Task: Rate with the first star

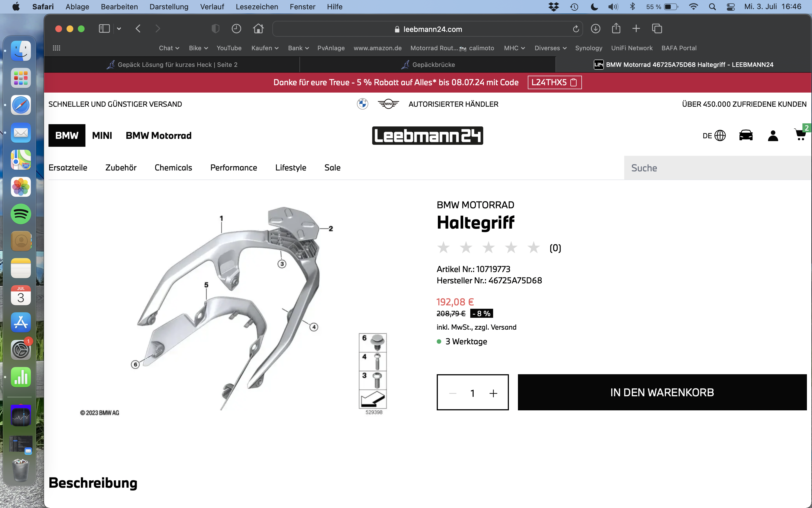Action: (x=443, y=248)
